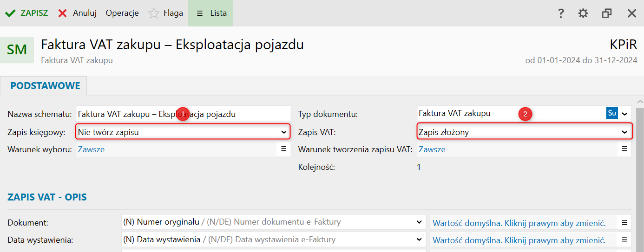The image size is (644, 252).
Task: Open the menu icon for Warunek tworzenia zapisu VAT
Action: tap(624, 149)
